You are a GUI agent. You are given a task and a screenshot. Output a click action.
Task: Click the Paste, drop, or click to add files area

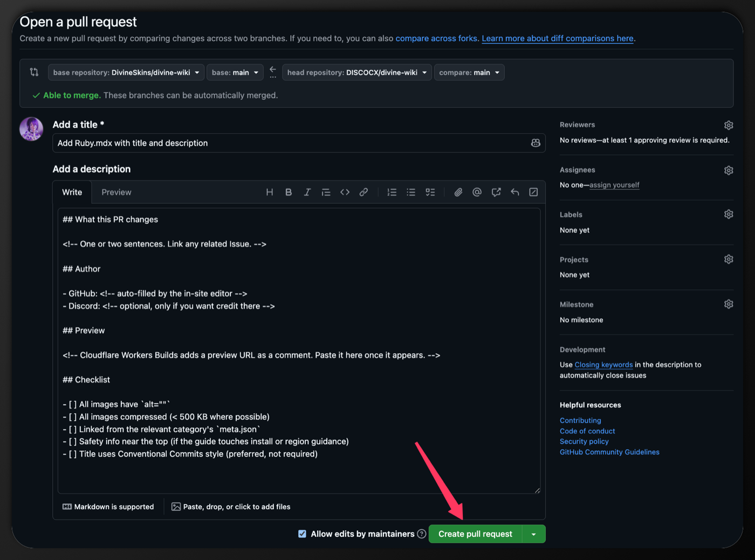point(231,507)
